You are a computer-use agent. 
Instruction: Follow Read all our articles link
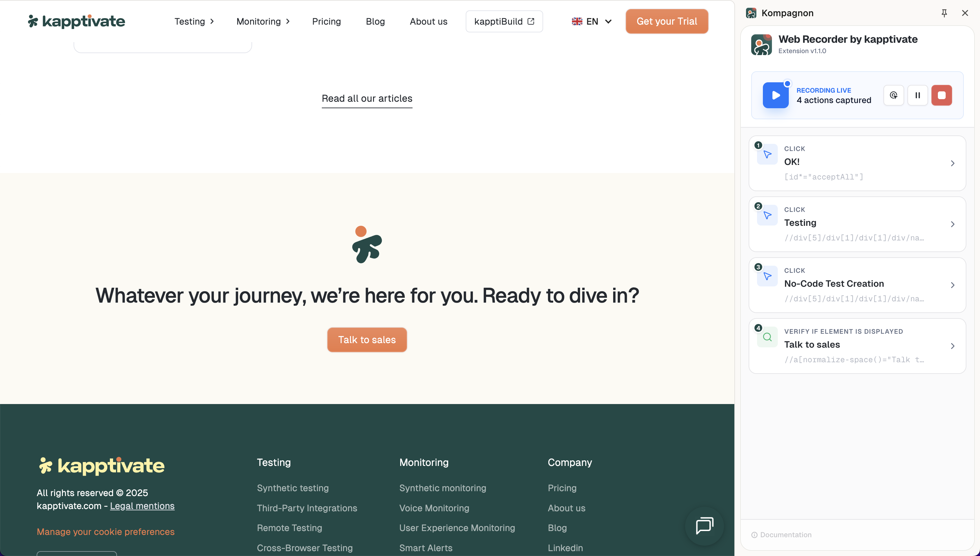(367, 98)
